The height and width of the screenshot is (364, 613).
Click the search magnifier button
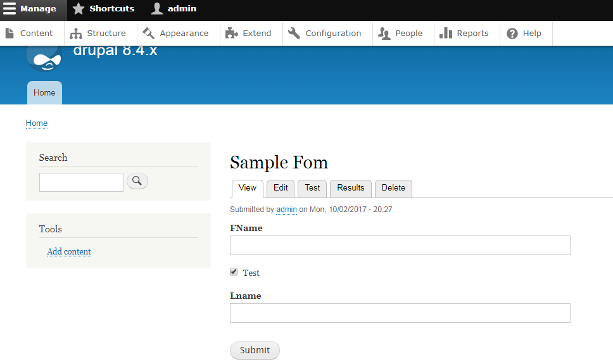tap(137, 181)
